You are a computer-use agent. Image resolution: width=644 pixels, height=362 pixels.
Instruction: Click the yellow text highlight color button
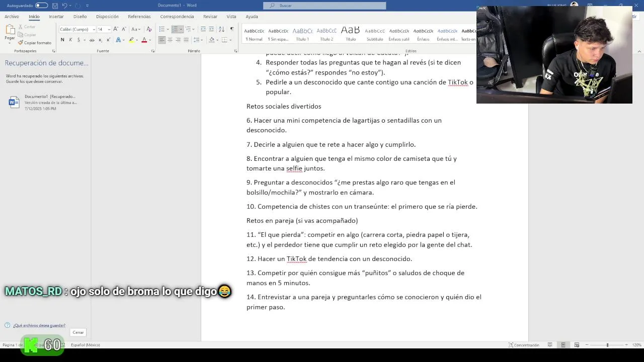[x=131, y=40]
